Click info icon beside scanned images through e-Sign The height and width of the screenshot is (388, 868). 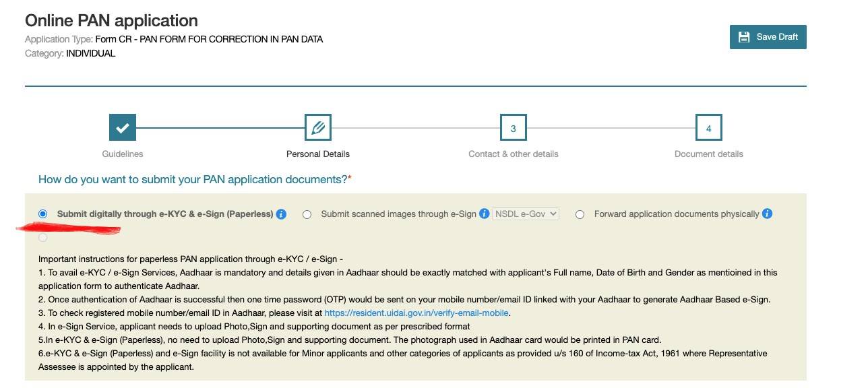click(484, 214)
